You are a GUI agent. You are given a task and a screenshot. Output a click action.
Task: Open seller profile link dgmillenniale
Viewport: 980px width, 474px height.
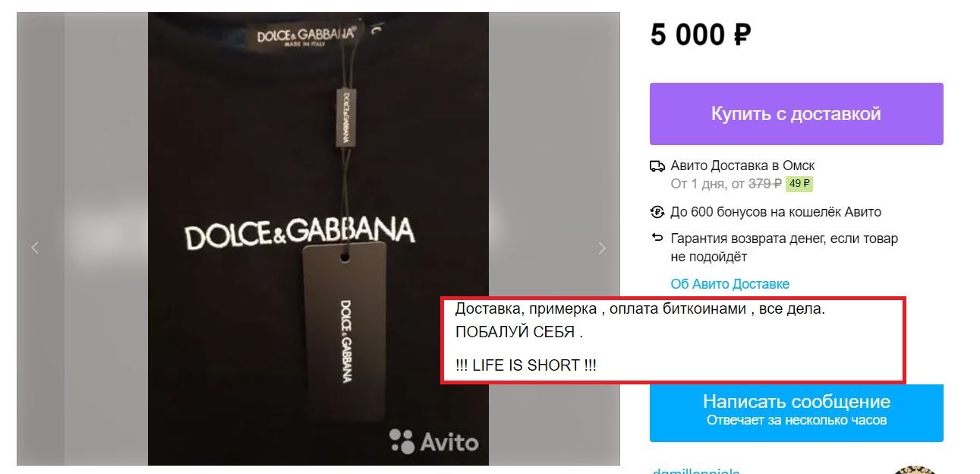(x=695, y=471)
